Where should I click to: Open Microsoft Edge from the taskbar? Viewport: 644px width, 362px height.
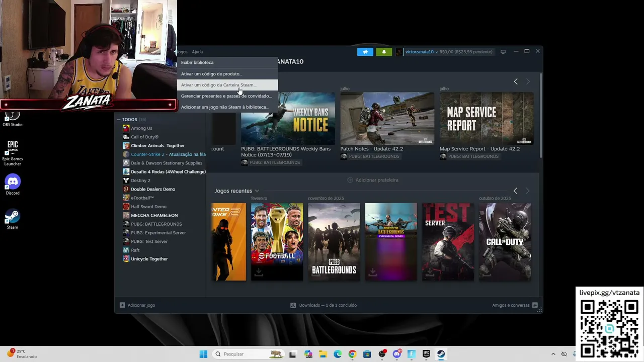pos(338,354)
